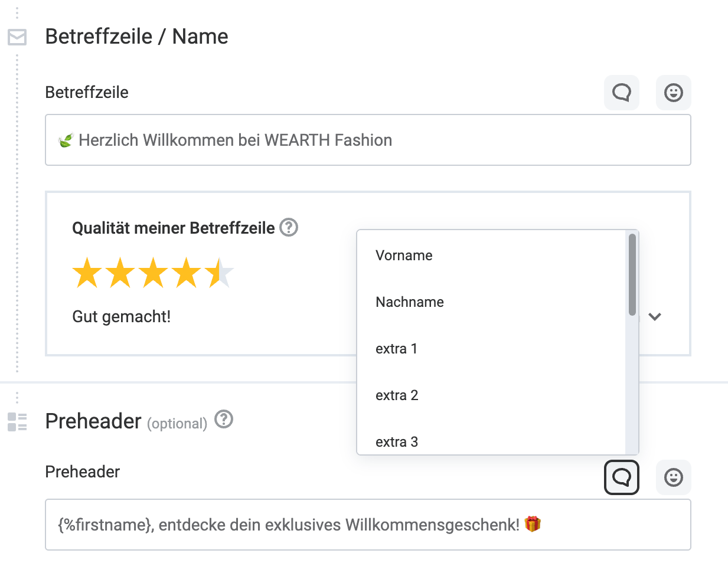Choose extra 3 placeholder entry
The height and width of the screenshot is (573, 728).
[397, 442]
